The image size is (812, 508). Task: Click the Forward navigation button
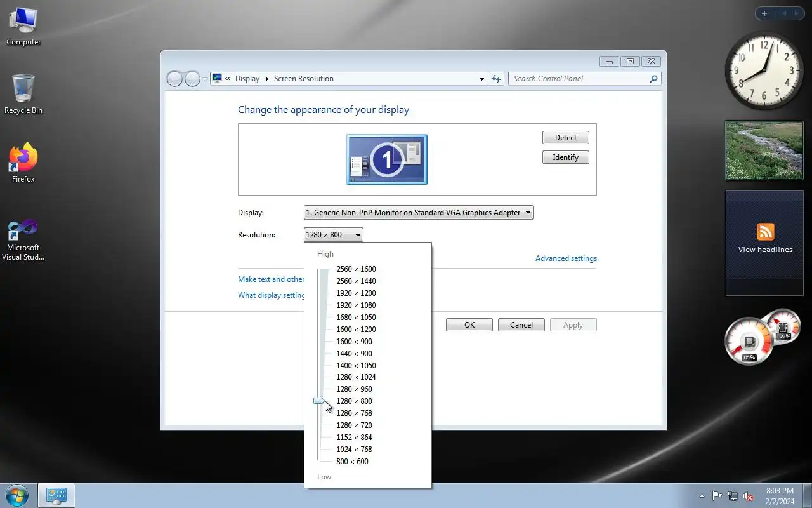click(192, 79)
